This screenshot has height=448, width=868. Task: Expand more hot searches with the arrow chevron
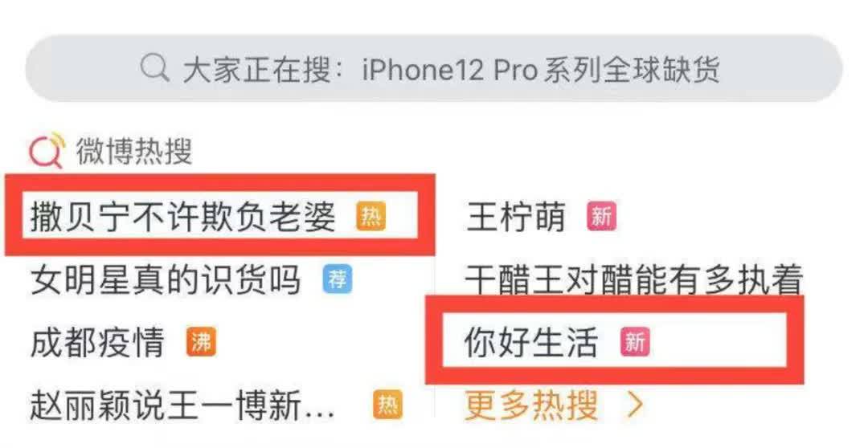[x=635, y=405]
